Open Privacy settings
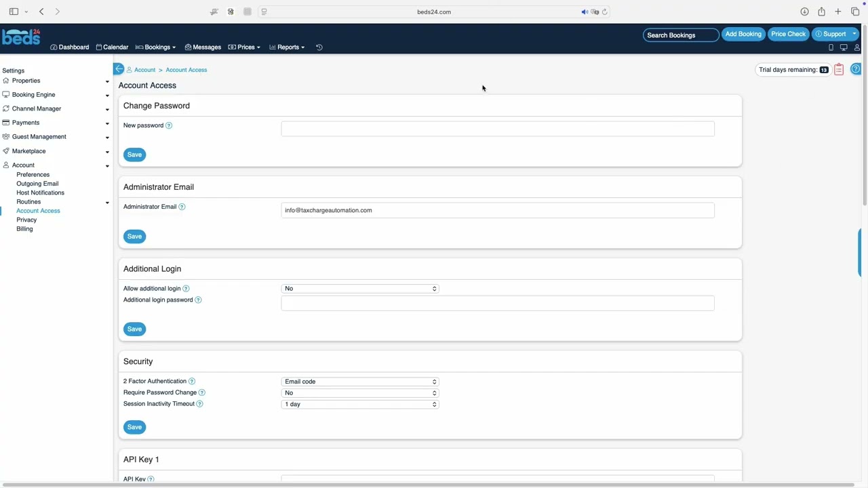 coord(26,220)
